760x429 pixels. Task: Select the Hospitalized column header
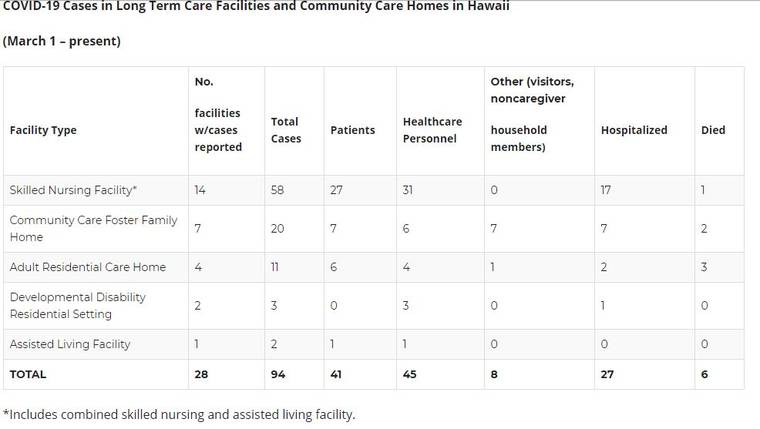[634, 130]
